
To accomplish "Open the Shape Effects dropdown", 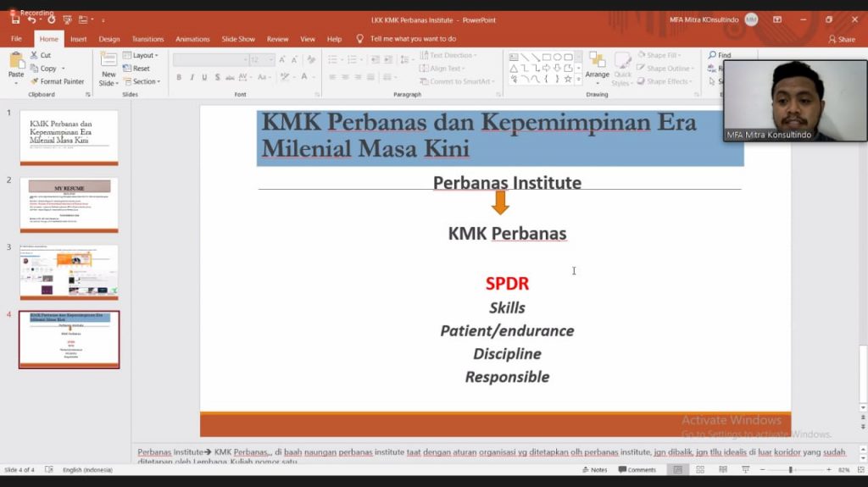I will [665, 81].
